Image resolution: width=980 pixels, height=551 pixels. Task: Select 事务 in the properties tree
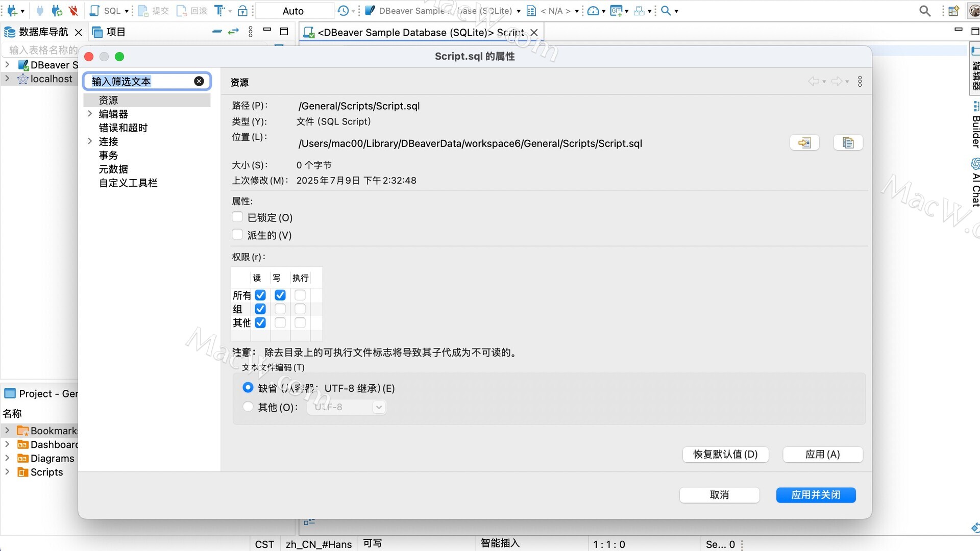coord(108,155)
